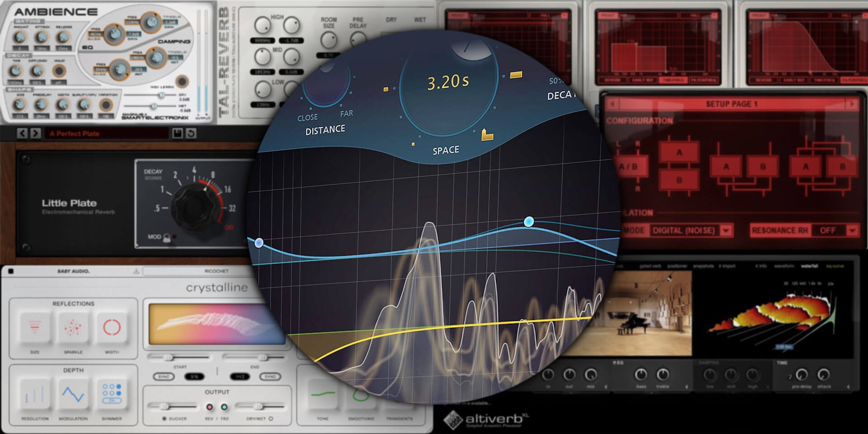The image size is (868, 434).
Task: Open Altiverb waterfall tab
Action: (809, 266)
